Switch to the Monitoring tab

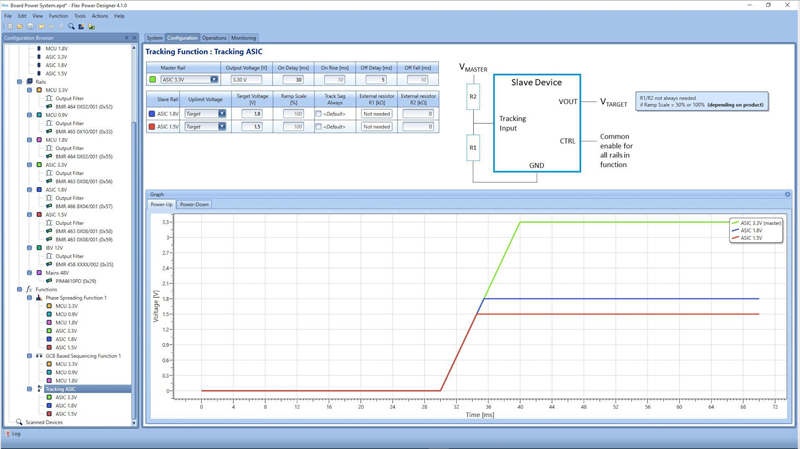click(x=243, y=38)
